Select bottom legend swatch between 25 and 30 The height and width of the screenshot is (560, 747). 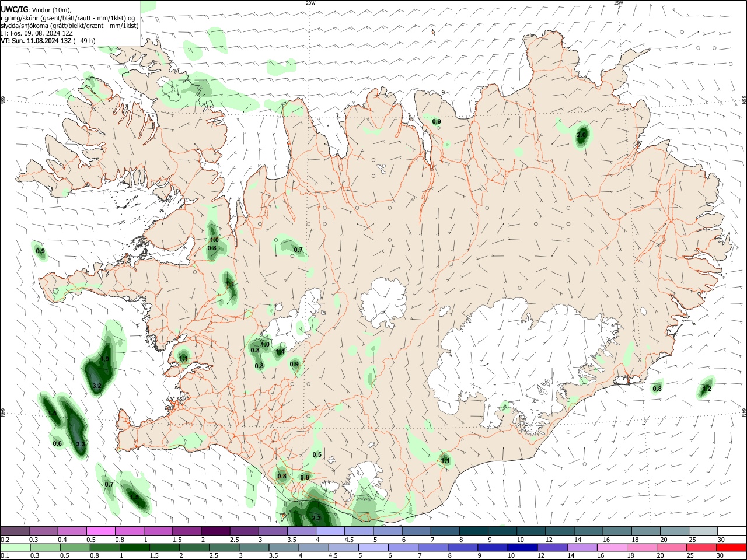click(x=700, y=548)
